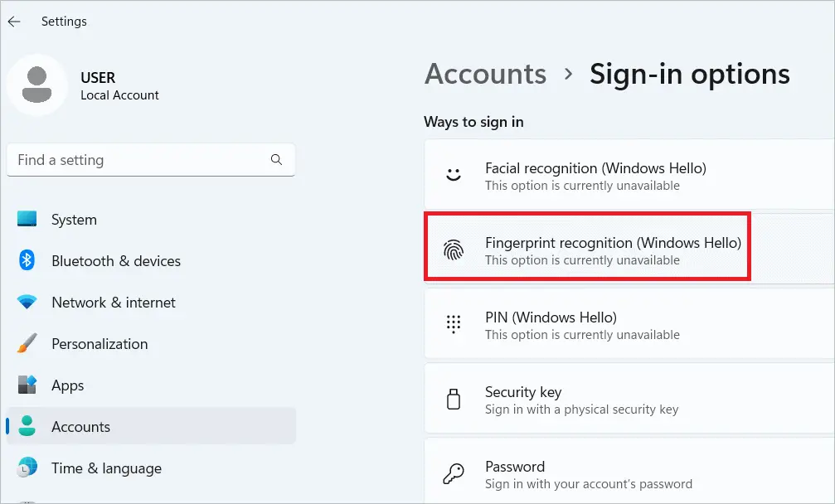Click the password key icon
835x504 pixels.
[x=454, y=473]
